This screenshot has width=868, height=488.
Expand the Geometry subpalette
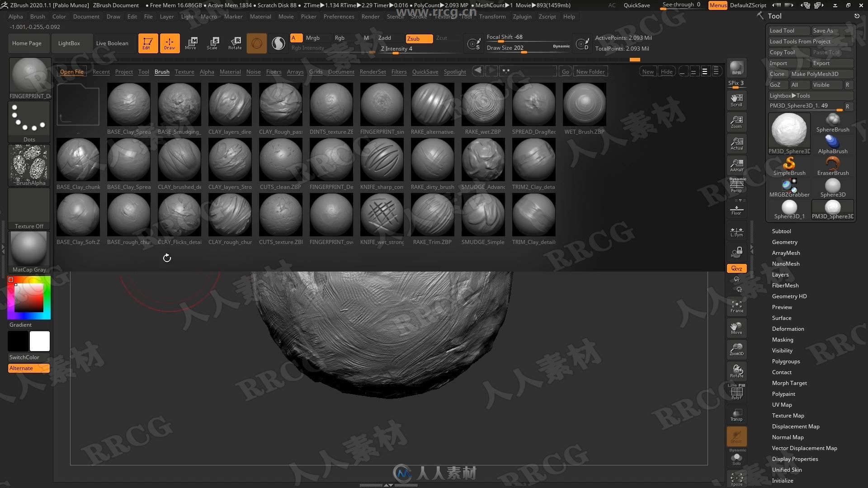coord(784,241)
